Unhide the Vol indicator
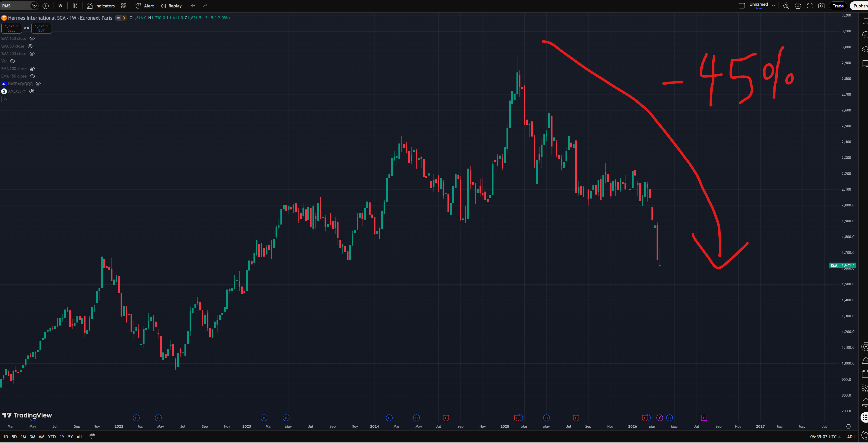 13,61
